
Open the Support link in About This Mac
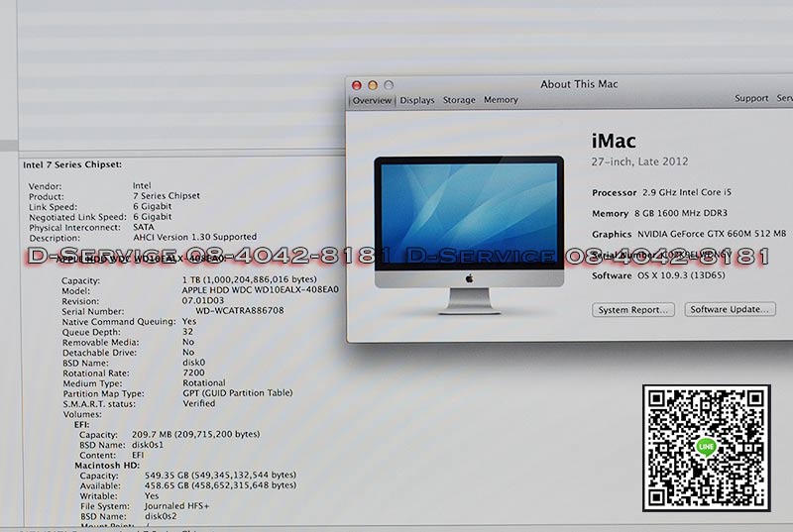click(x=751, y=98)
